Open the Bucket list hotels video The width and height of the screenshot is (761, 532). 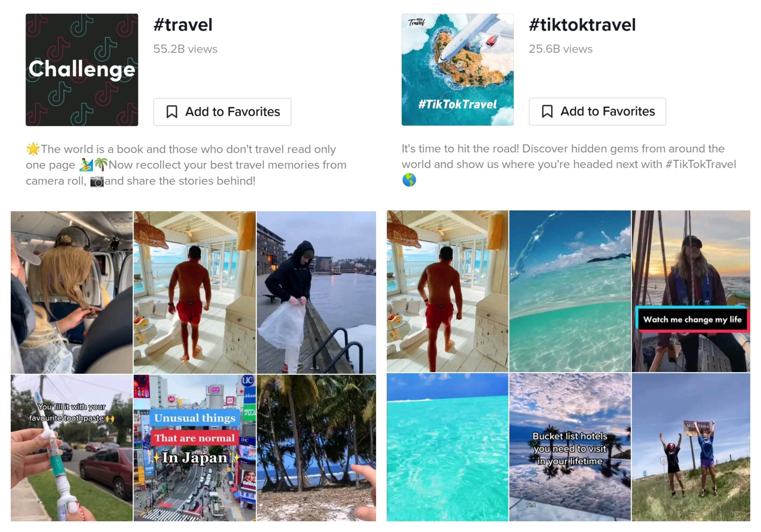(x=570, y=447)
